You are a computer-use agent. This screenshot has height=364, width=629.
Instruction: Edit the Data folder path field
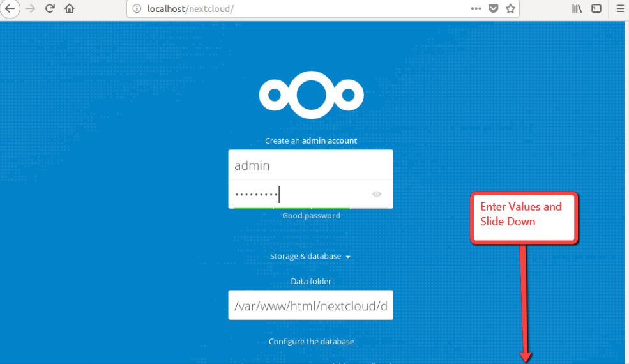point(311,305)
